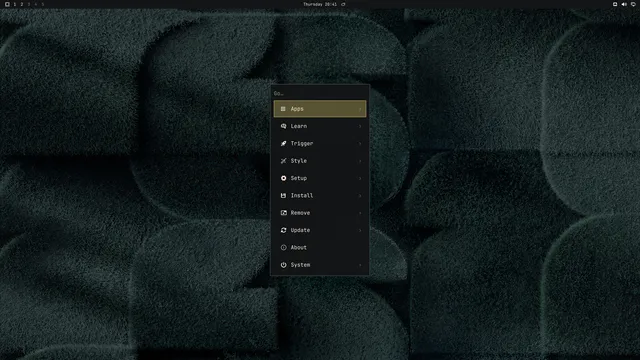Screen dimensions: 640x360
Task: Expand the Install submenu chevron
Action: tap(360, 196)
